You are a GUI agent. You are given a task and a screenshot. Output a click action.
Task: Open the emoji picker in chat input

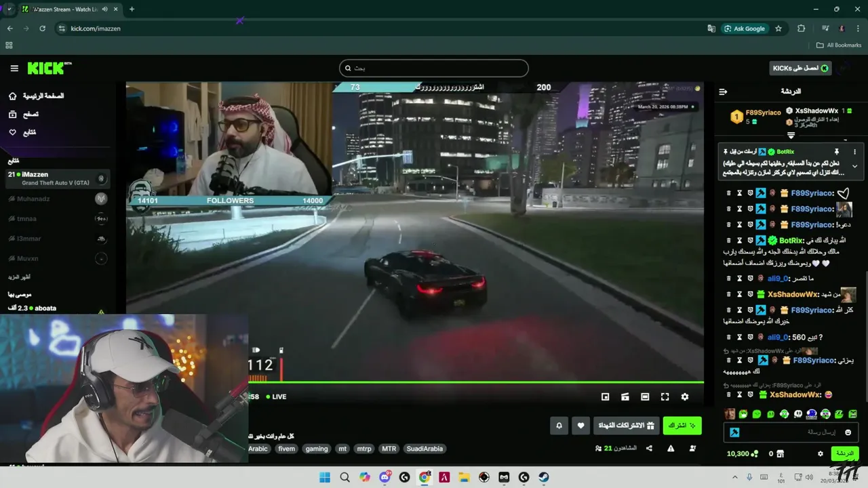848,432
